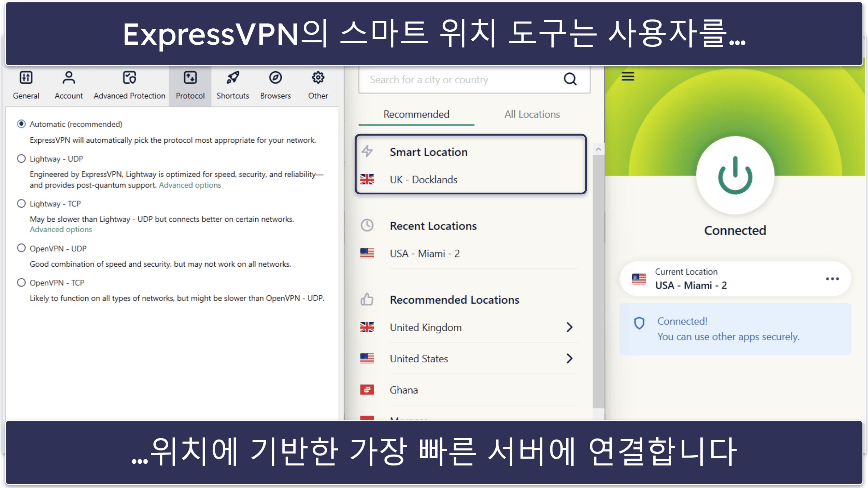Click the shield icon in connected message
The width and height of the screenshot is (868, 488).
click(639, 323)
